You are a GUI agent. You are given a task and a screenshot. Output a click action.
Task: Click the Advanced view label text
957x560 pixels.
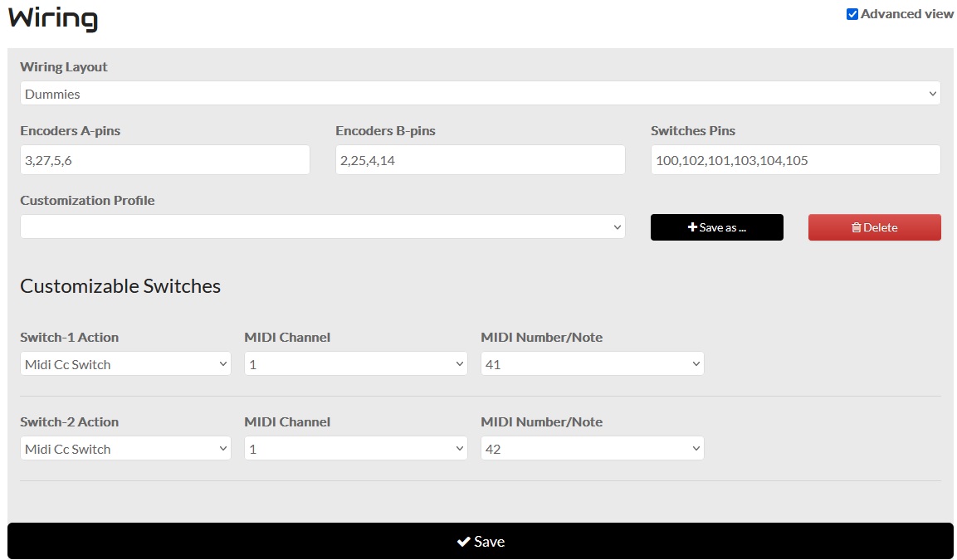click(907, 14)
